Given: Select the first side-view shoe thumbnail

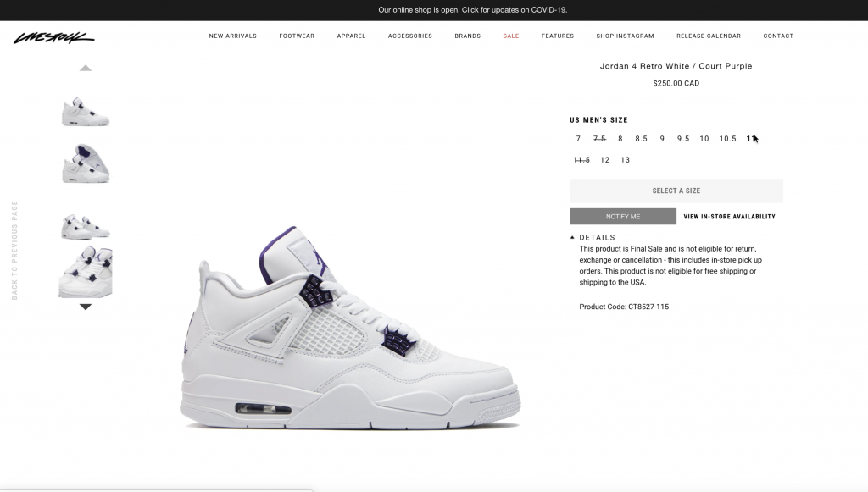Looking at the screenshot, I should [86, 112].
